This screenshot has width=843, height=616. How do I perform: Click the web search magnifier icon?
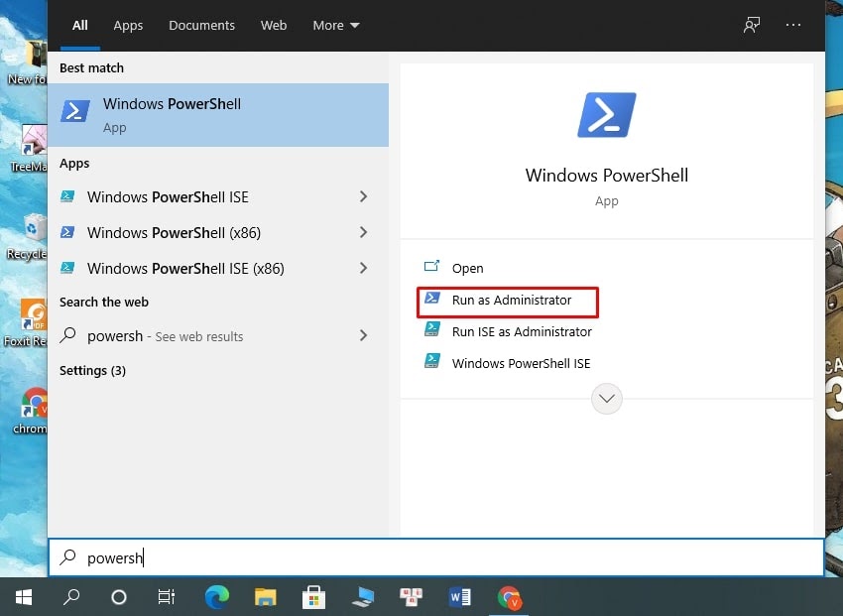[x=67, y=335]
